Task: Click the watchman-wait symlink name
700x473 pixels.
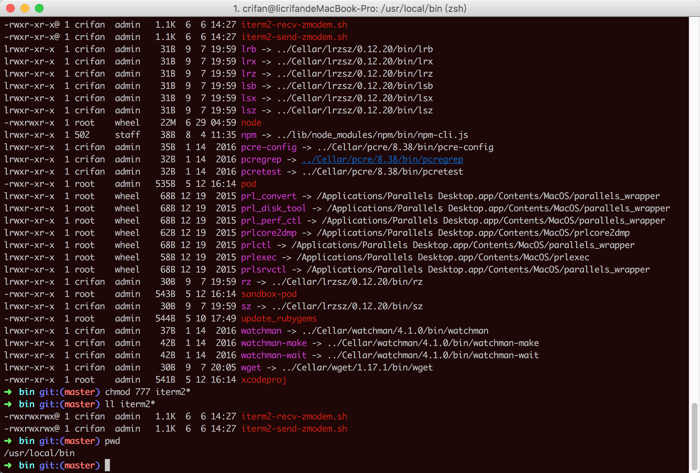Action: (274, 355)
